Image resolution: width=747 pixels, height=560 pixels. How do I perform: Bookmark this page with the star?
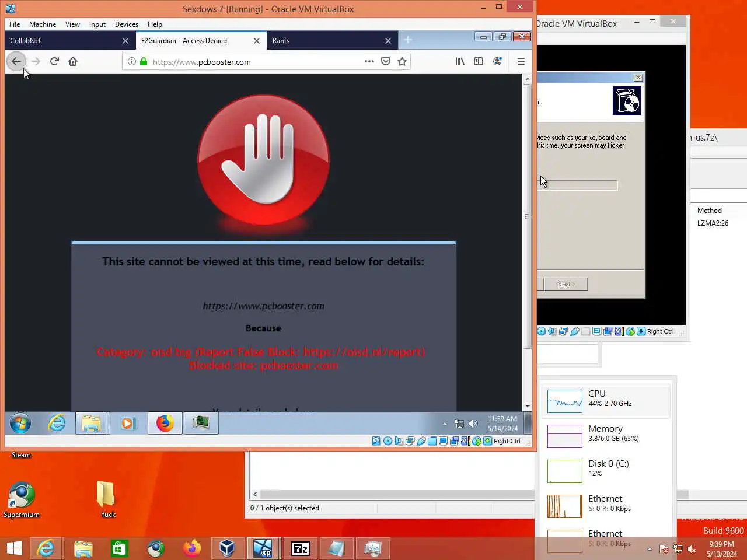click(402, 61)
